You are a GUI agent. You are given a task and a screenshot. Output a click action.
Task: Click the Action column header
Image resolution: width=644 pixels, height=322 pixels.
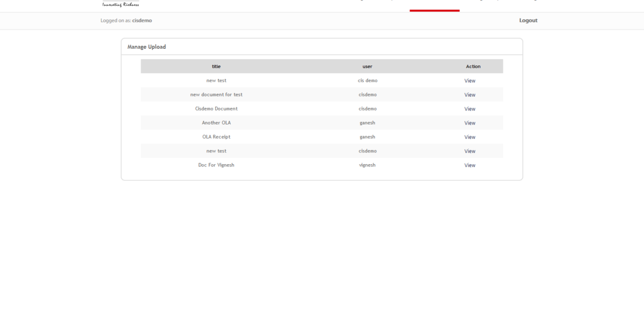click(473, 66)
